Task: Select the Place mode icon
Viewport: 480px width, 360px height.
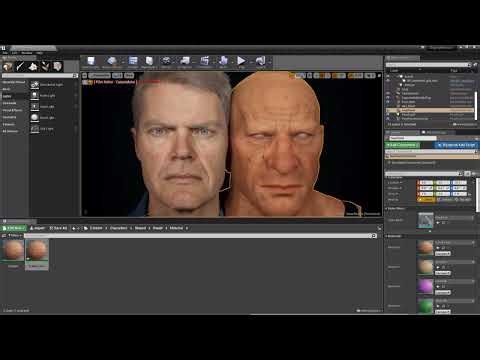Action: point(7,67)
